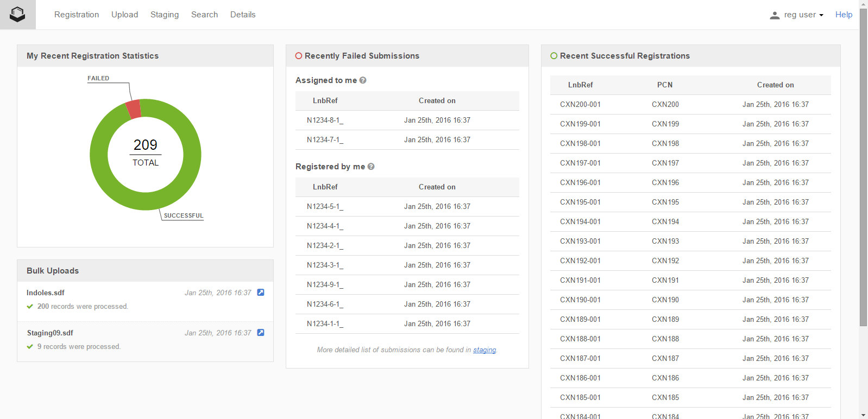This screenshot has height=419, width=868.
Task: Click the SUCCESSFUL chart label
Action: pyautogui.click(x=184, y=215)
